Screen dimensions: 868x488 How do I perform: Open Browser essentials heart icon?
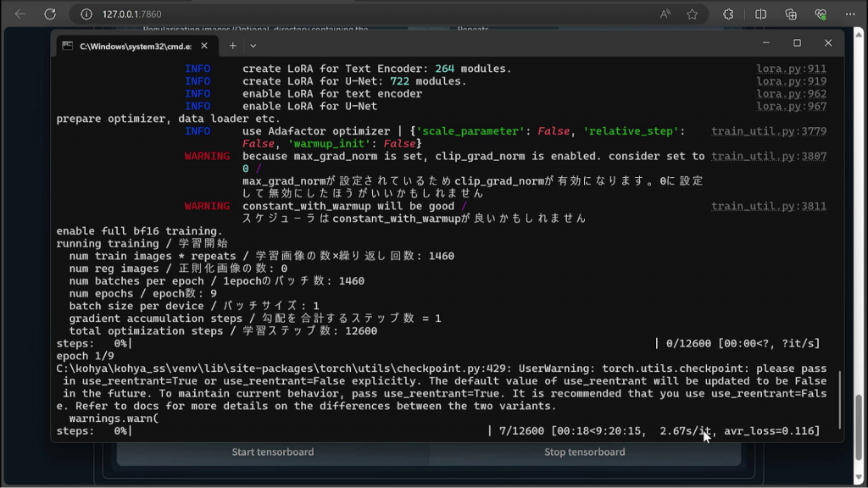821,14
